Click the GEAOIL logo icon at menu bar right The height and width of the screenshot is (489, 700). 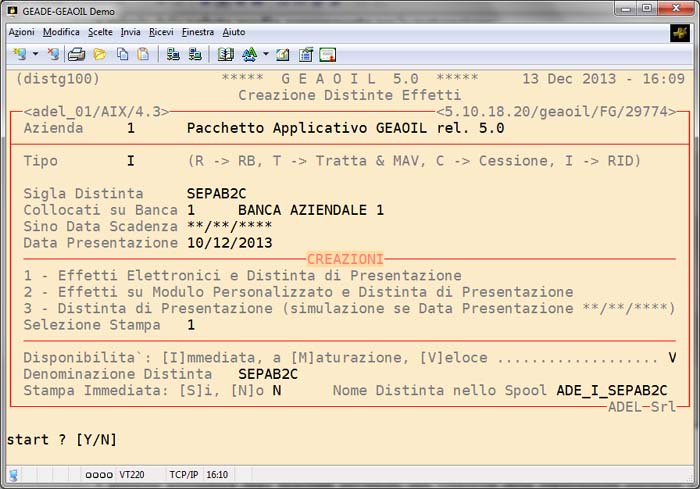click(679, 33)
